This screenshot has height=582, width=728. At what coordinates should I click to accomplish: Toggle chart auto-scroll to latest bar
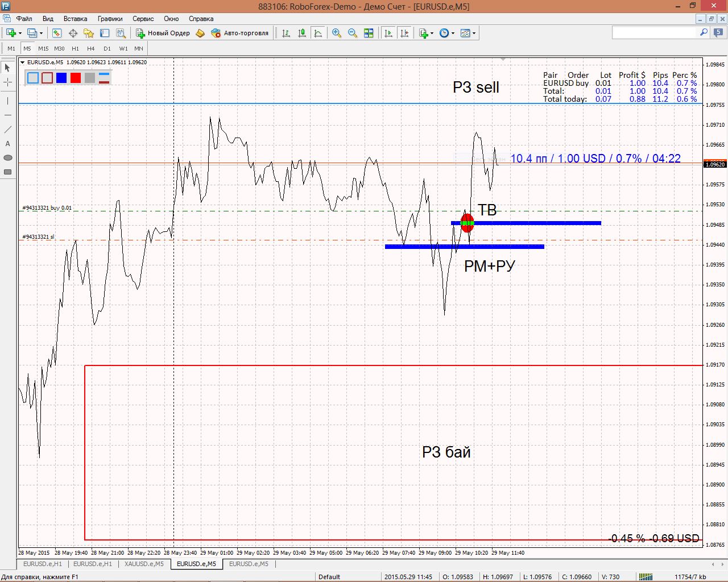388,33
